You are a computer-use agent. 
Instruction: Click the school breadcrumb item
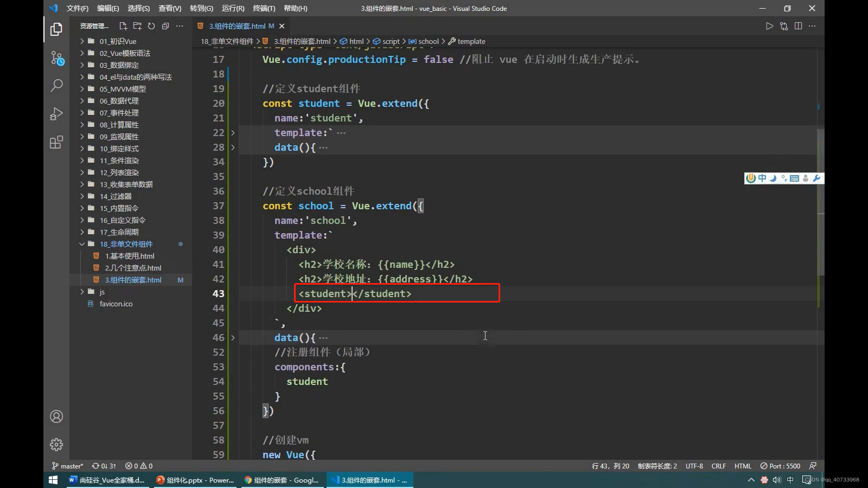[x=424, y=41]
